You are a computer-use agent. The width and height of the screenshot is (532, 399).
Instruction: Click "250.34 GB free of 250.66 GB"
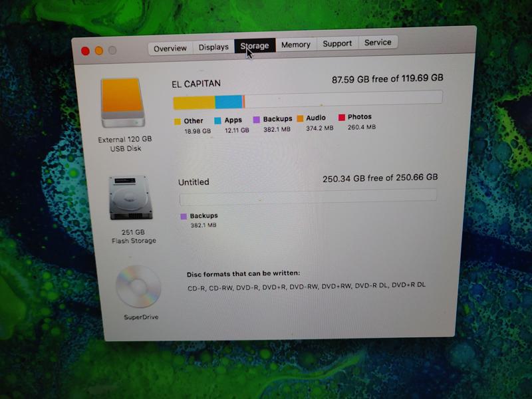pyautogui.click(x=380, y=178)
